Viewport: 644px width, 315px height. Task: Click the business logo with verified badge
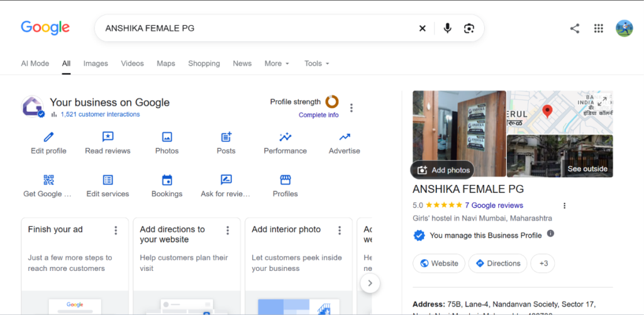(33, 107)
